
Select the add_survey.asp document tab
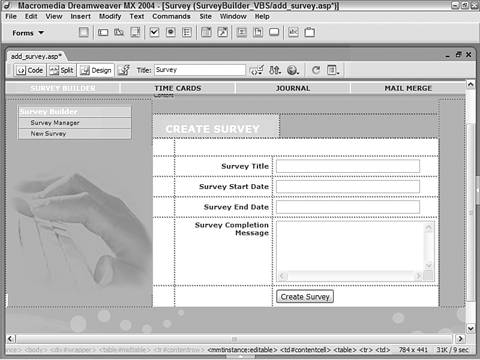[x=36, y=56]
